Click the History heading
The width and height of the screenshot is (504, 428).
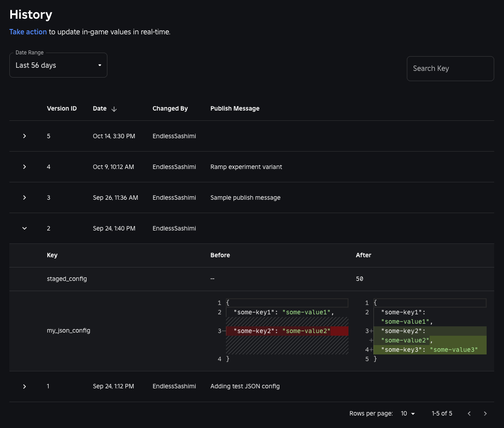click(x=31, y=15)
